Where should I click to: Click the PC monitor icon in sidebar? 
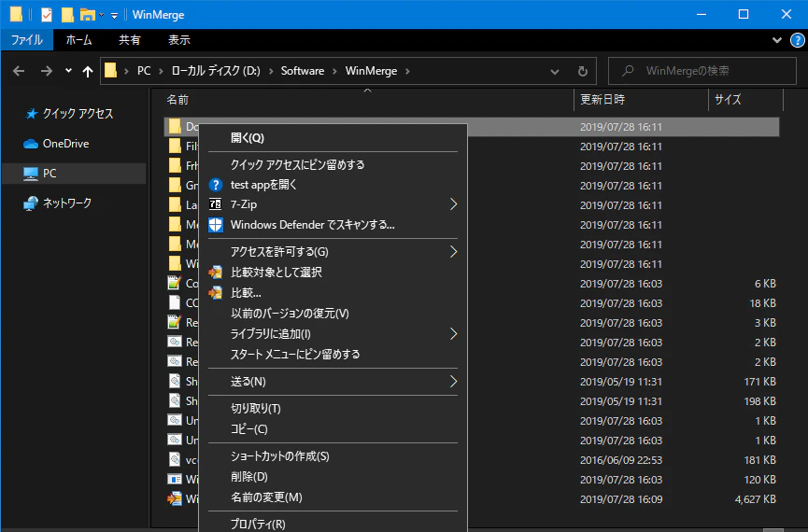coord(31,174)
